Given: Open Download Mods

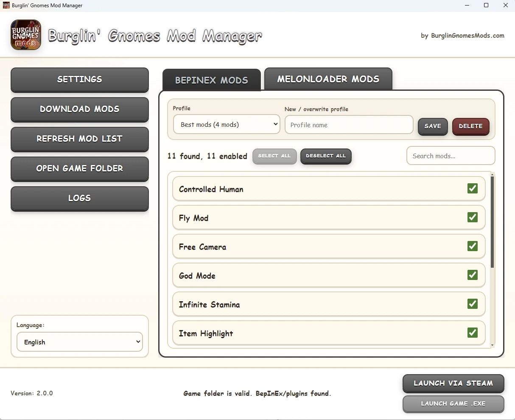Looking at the screenshot, I should pos(80,109).
